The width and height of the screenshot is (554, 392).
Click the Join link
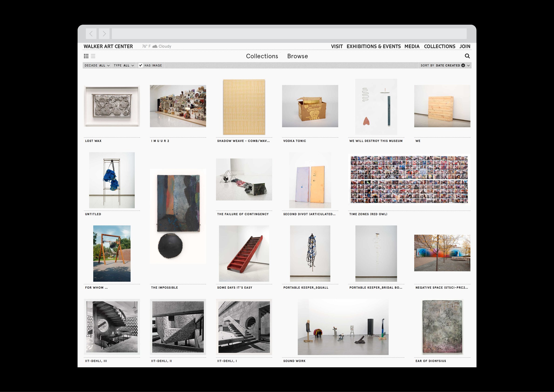[465, 46]
